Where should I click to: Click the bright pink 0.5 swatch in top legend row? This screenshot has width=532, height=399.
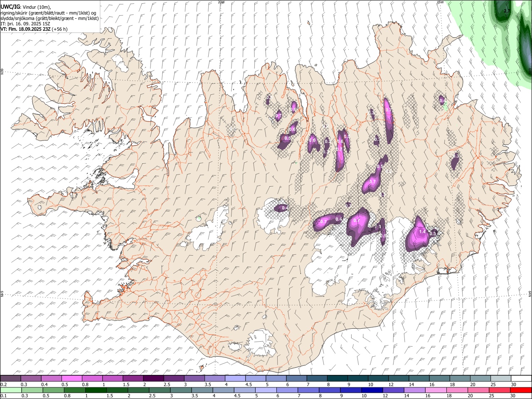71,378
